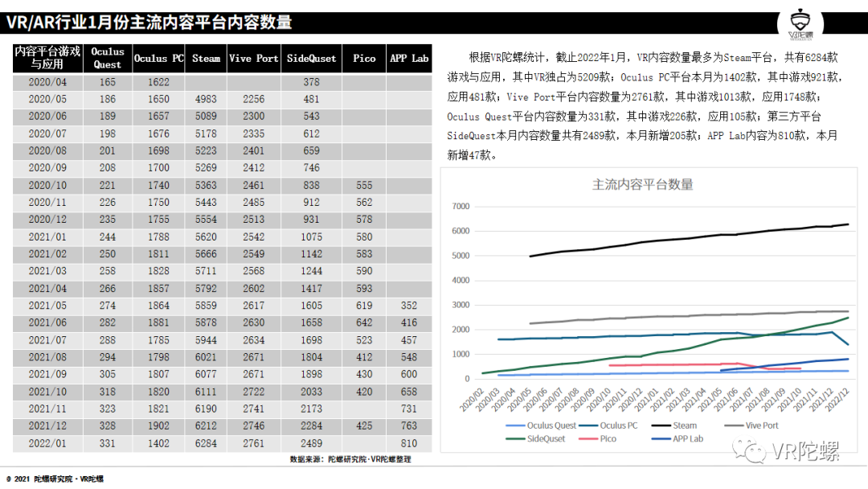Screen dimensions: 868x489
Task: Select the SideQuset value 378 cell
Action: (x=311, y=82)
